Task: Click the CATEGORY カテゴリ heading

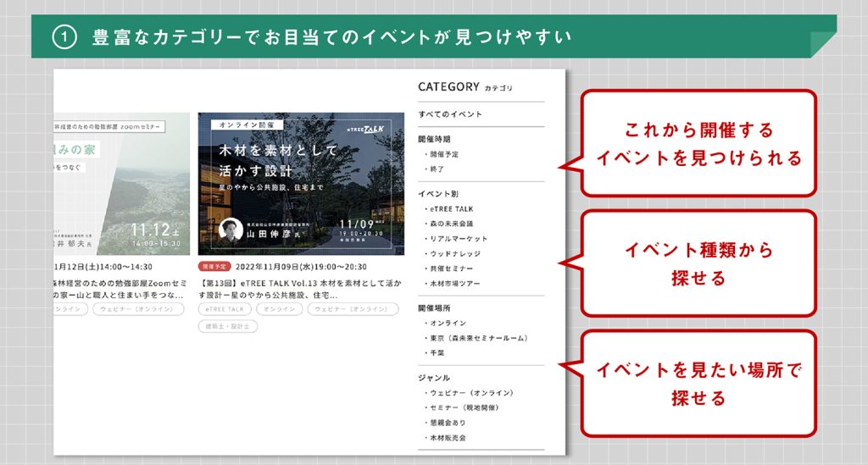Action: pos(465,86)
